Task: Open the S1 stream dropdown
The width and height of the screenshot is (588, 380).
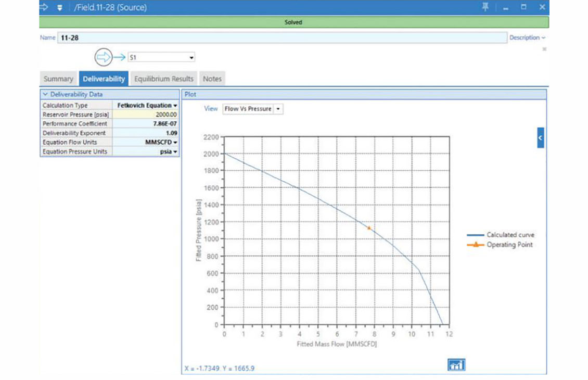Action: (x=191, y=57)
